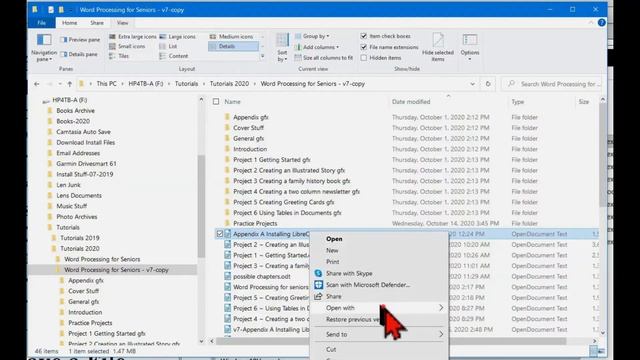
Task: Go up one folder level arrow
Action: (x=69, y=84)
